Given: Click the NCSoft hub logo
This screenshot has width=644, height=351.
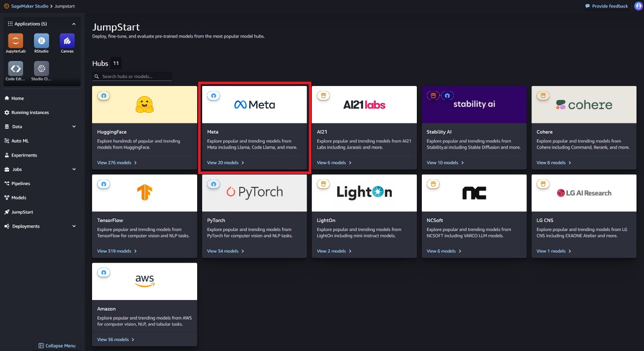Looking at the screenshot, I should 474,193.
